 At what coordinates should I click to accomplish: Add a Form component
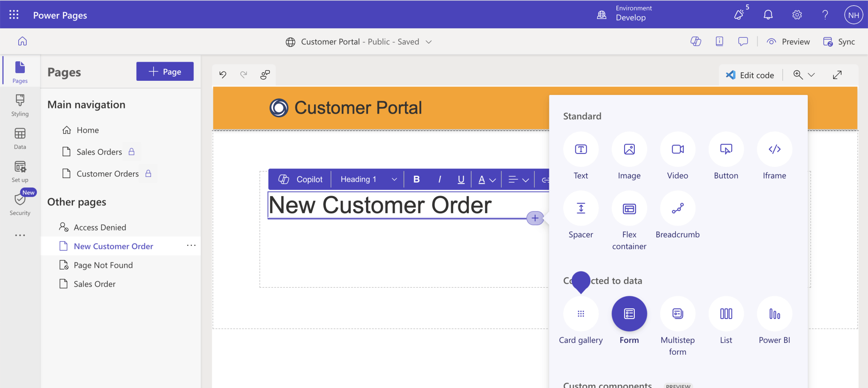pyautogui.click(x=629, y=321)
